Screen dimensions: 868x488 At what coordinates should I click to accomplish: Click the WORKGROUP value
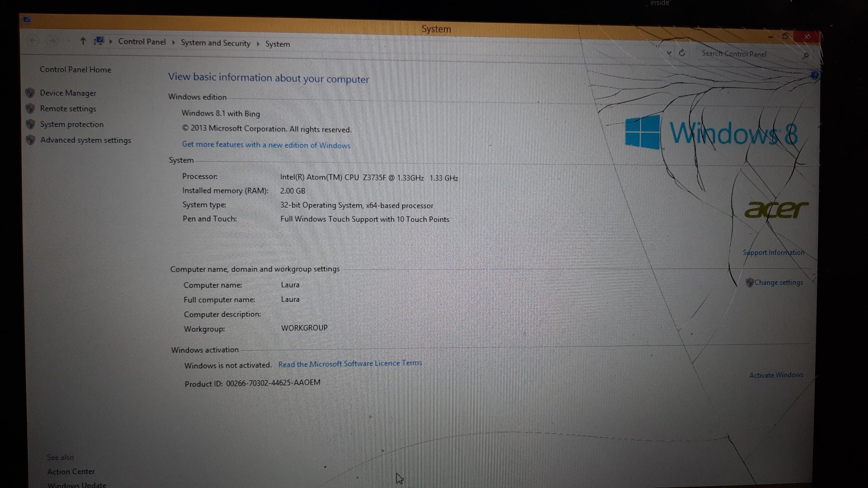point(304,328)
